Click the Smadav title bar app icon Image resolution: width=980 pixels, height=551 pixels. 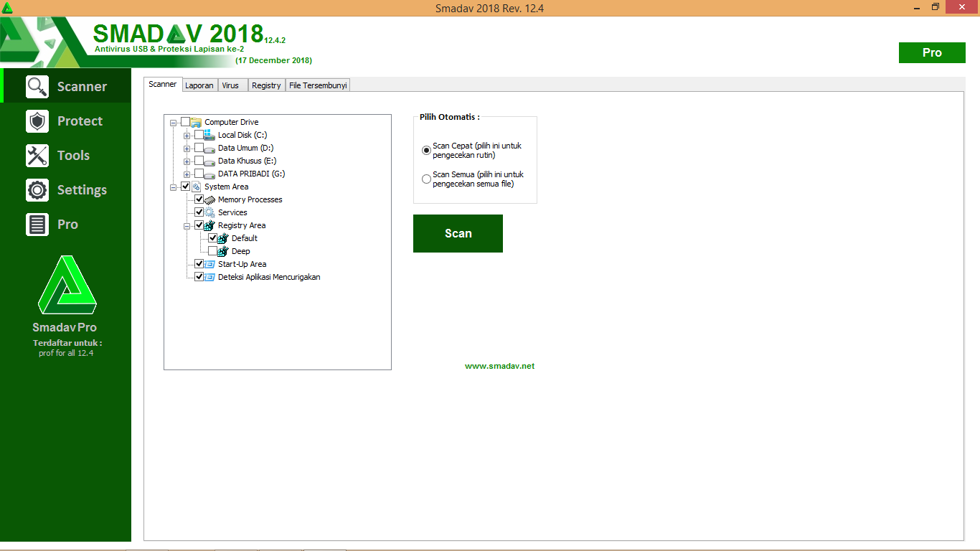click(8, 8)
